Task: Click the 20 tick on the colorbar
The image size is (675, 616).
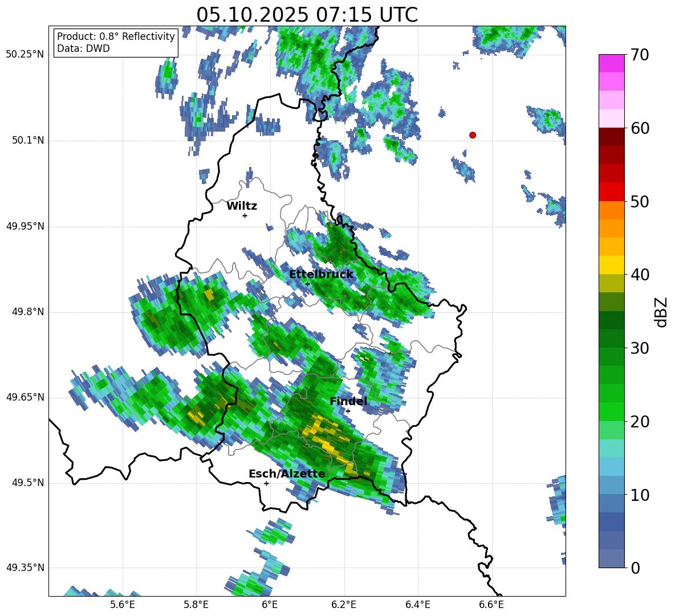Action: coord(640,422)
